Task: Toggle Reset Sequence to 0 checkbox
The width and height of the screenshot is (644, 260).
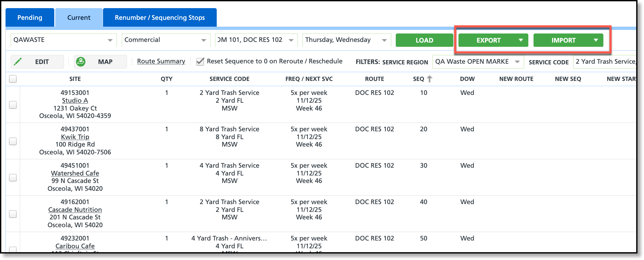Action: coord(200,61)
